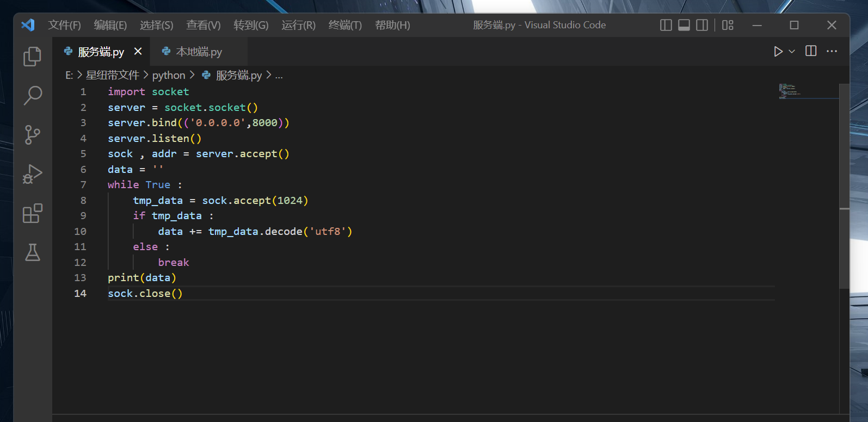Click the 'else' keyword on line 11
This screenshot has width=868, height=422.
145,247
